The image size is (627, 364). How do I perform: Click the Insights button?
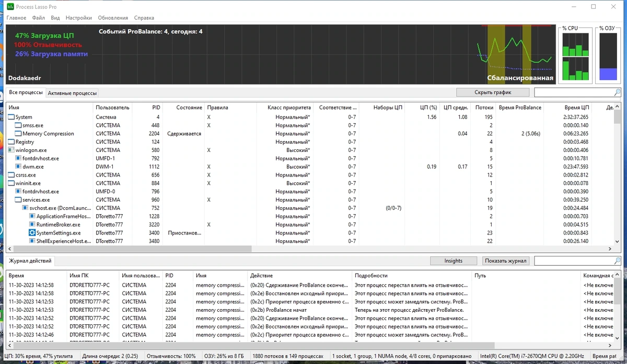point(454,261)
